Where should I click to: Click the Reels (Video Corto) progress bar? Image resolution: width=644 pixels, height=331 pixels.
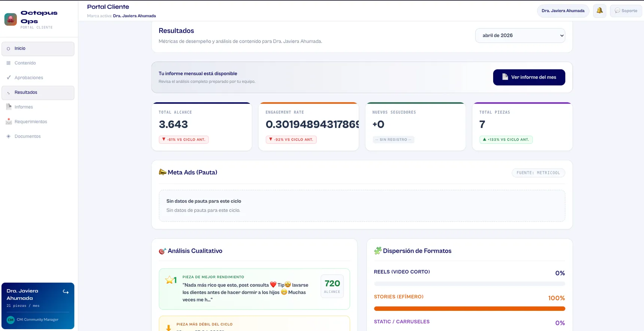[x=469, y=284]
